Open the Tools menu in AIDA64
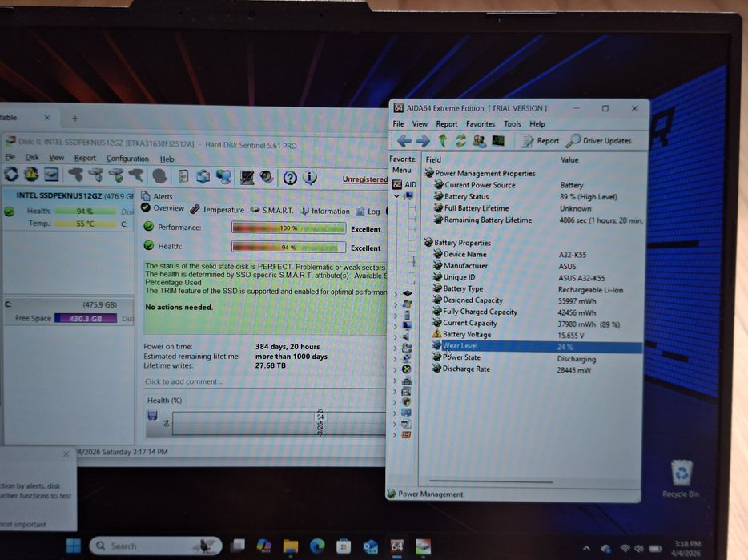 [x=513, y=124]
